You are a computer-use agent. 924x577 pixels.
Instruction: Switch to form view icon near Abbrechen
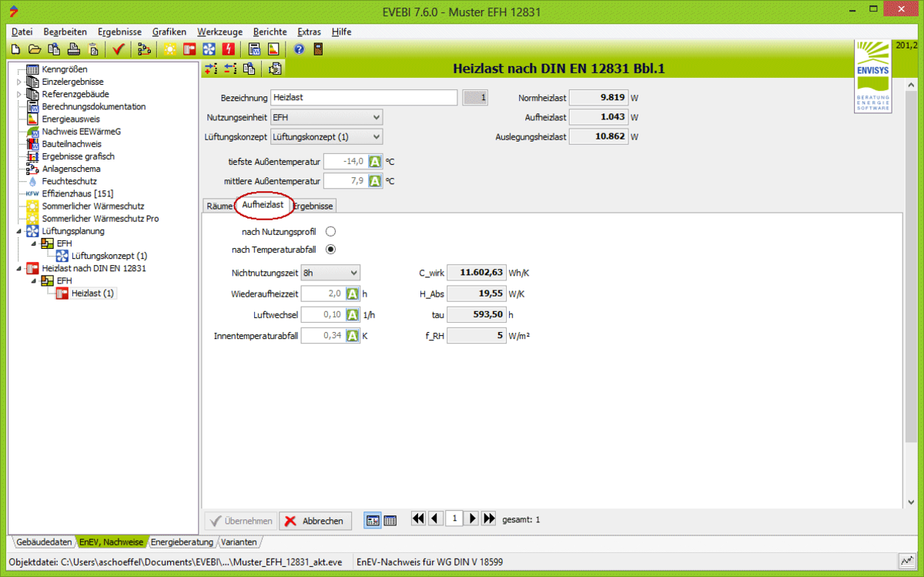click(372, 521)
